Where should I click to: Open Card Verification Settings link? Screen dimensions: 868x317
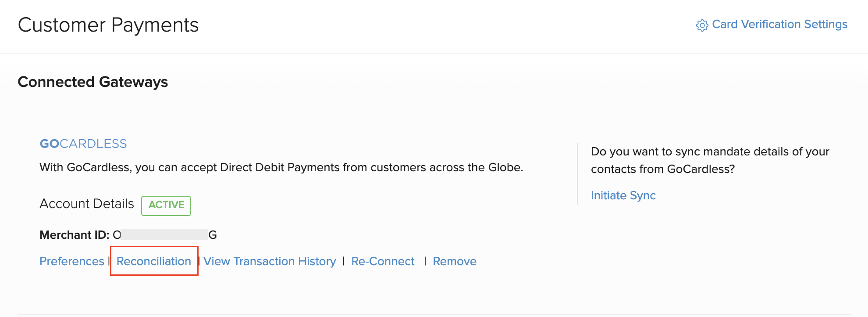(779, 25)
